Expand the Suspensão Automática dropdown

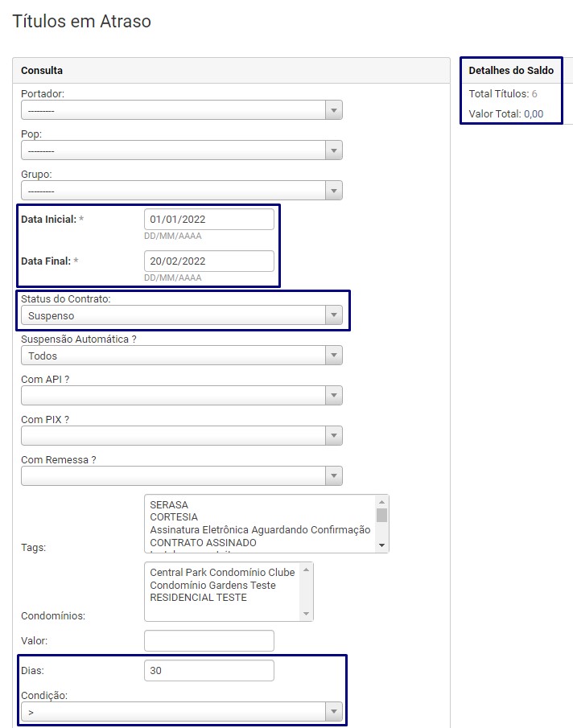tap(181, 356)
